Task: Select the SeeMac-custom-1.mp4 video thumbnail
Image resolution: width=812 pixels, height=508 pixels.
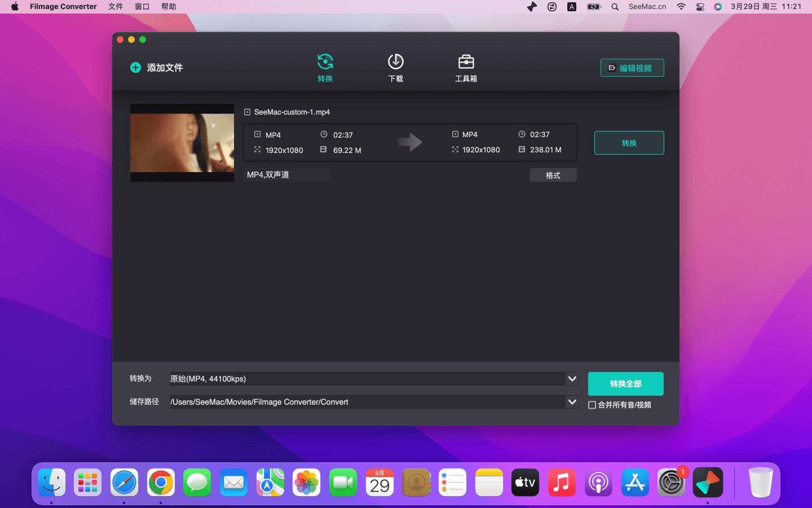Action: 182,143
